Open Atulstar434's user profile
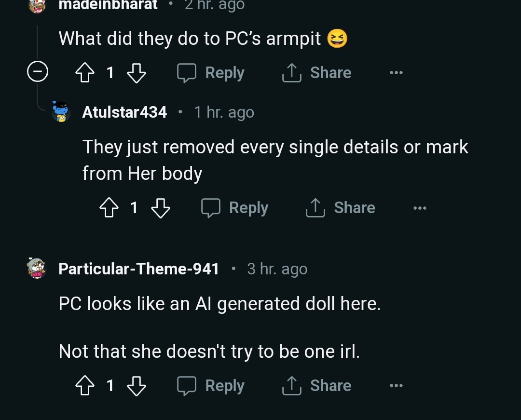 tap(124, 112)
